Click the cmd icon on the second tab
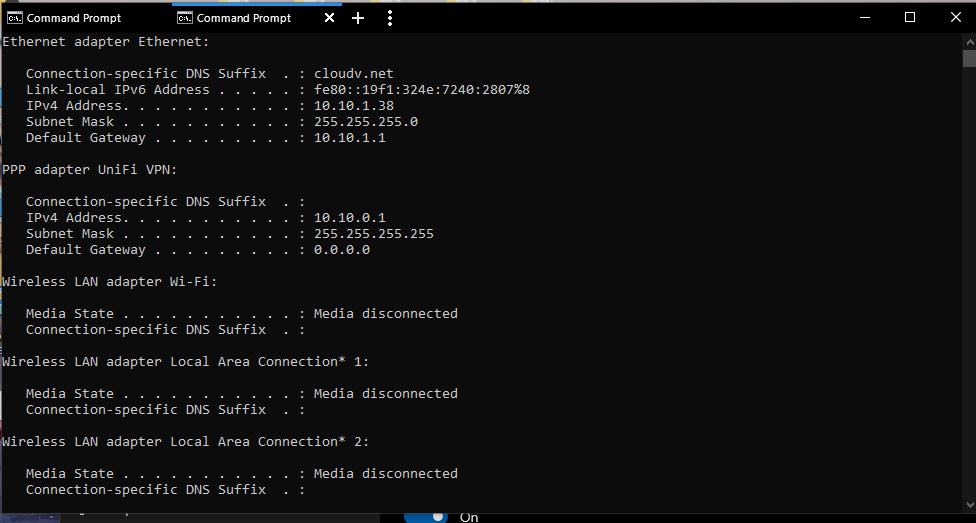 coord(185,18)
